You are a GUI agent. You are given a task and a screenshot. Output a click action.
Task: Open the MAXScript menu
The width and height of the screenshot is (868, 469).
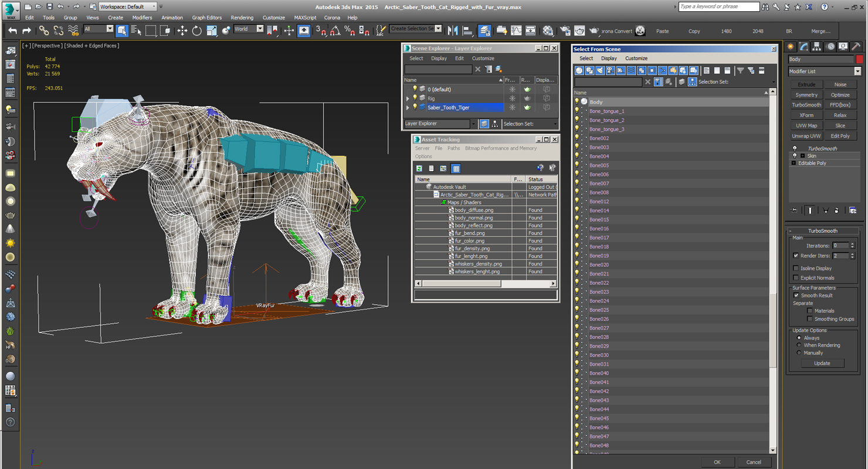[x=305, y=18]
